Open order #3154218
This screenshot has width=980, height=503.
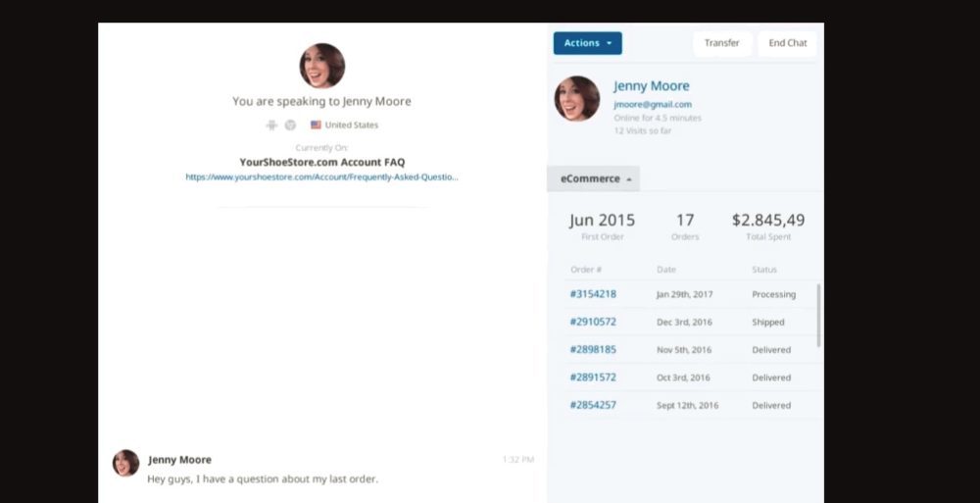[593, 294]
